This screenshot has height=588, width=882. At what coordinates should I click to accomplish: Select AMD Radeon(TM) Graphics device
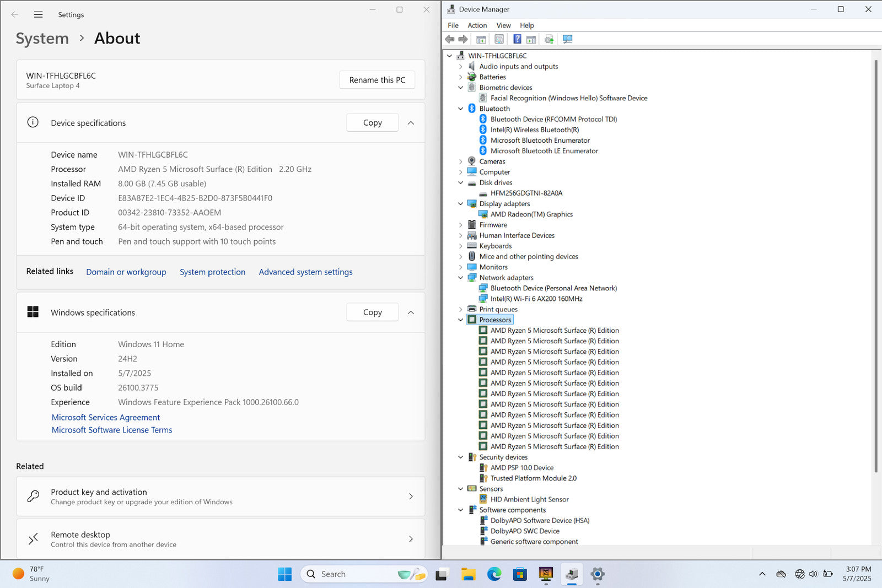click(x=531, y=214)
